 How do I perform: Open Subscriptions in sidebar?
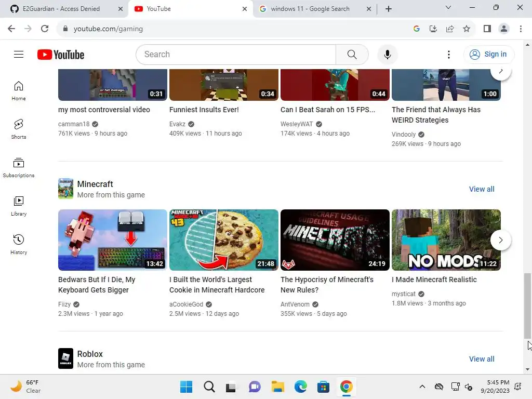click(19, 168)
